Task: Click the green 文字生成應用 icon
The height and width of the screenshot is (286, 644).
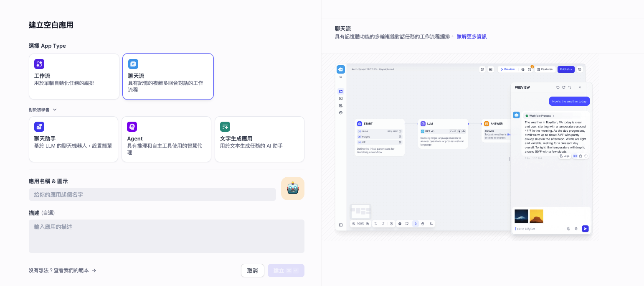Action: point(225,127)
